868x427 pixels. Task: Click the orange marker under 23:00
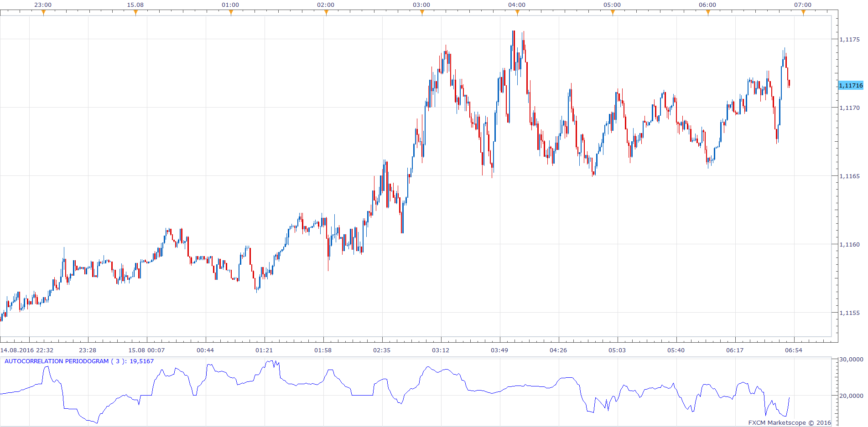[43, 13]
